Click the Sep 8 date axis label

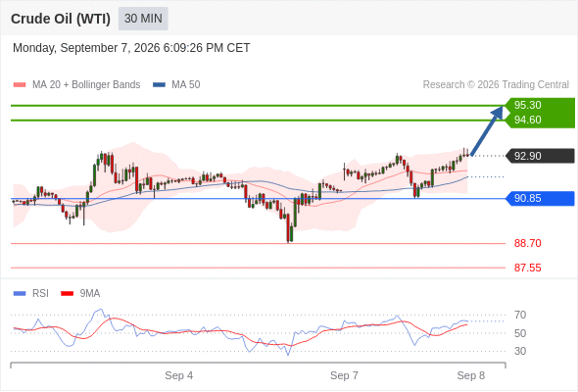471,375
